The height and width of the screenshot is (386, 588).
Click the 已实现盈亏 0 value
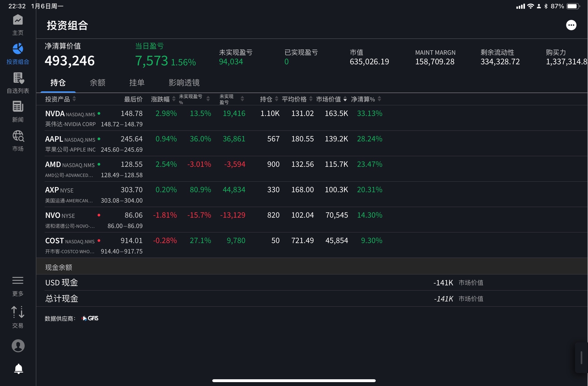[x=286, y=62]
